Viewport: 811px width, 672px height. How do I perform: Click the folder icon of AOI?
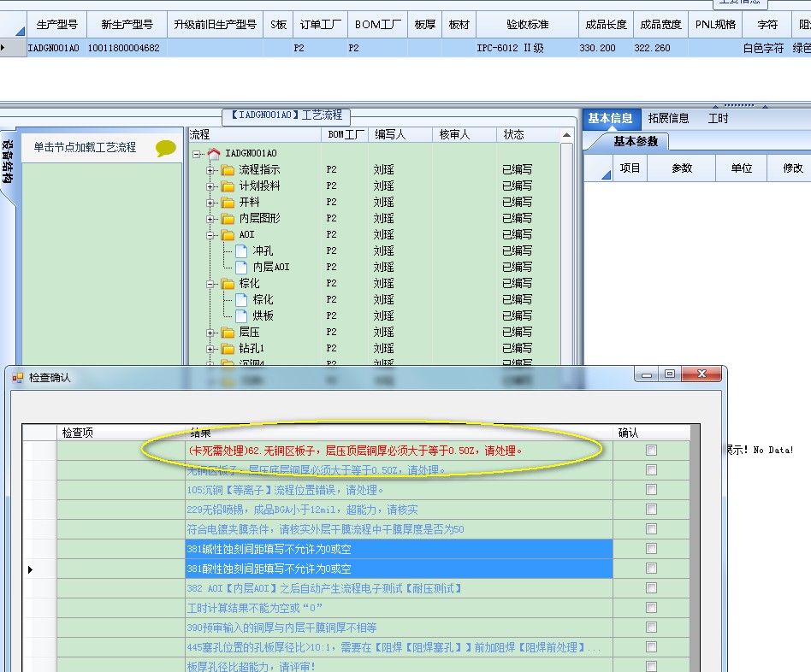coord(228,235)
